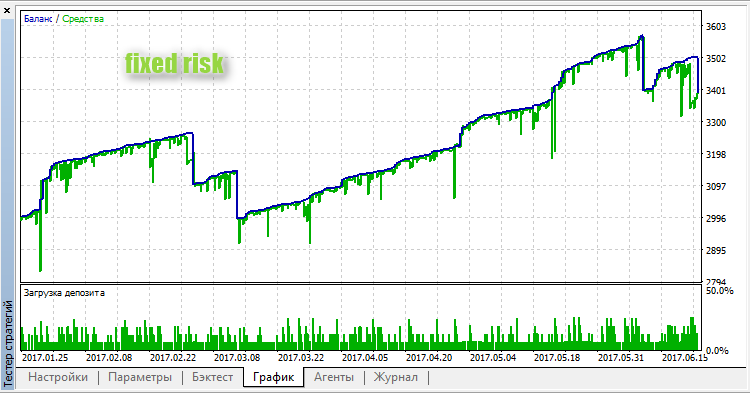
Task: Click the 2017.01.25 date label
Action: click(45, 358)
